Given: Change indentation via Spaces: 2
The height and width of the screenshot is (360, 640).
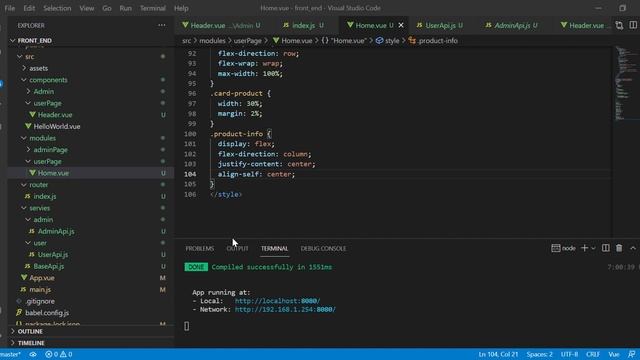Looking at the screenshot, I should click(x=539, y=354).
